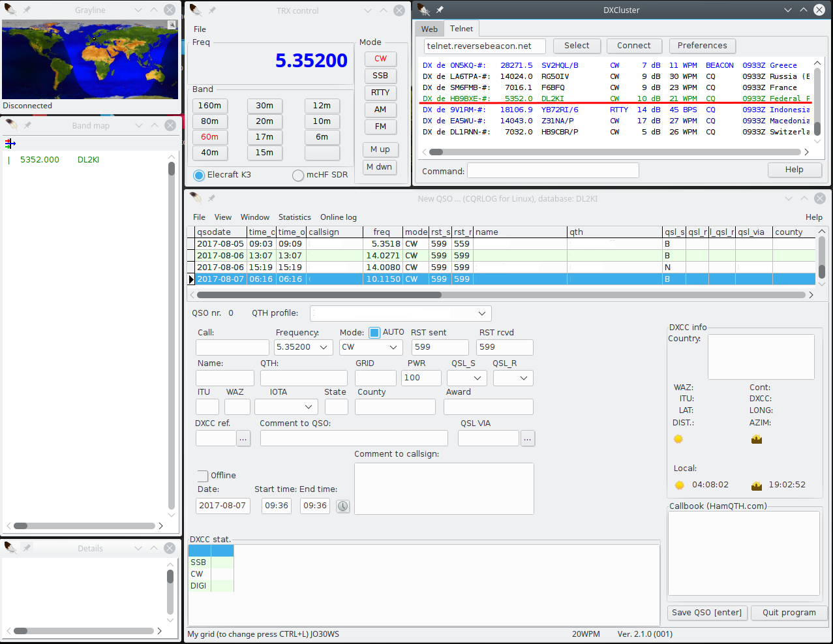This screenshot has width=833, height=644.
Task: Click the feather app icon in Grayline title bar
Action: (11, 10)
